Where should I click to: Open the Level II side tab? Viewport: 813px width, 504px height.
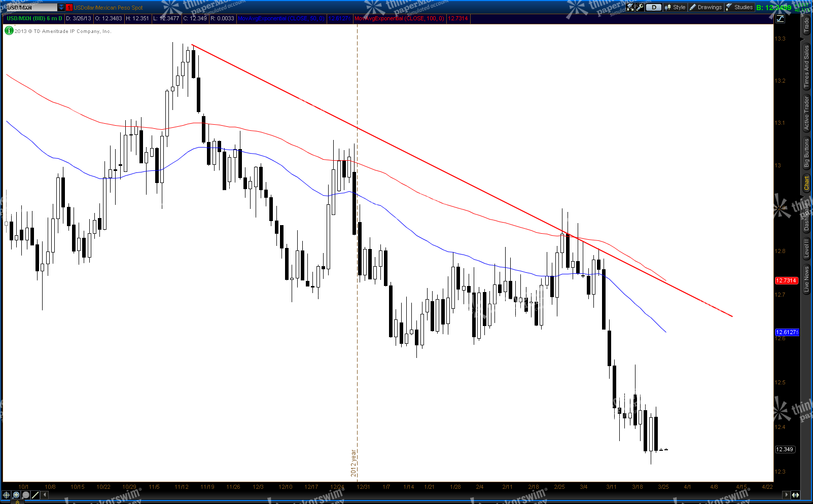(806, 248)
